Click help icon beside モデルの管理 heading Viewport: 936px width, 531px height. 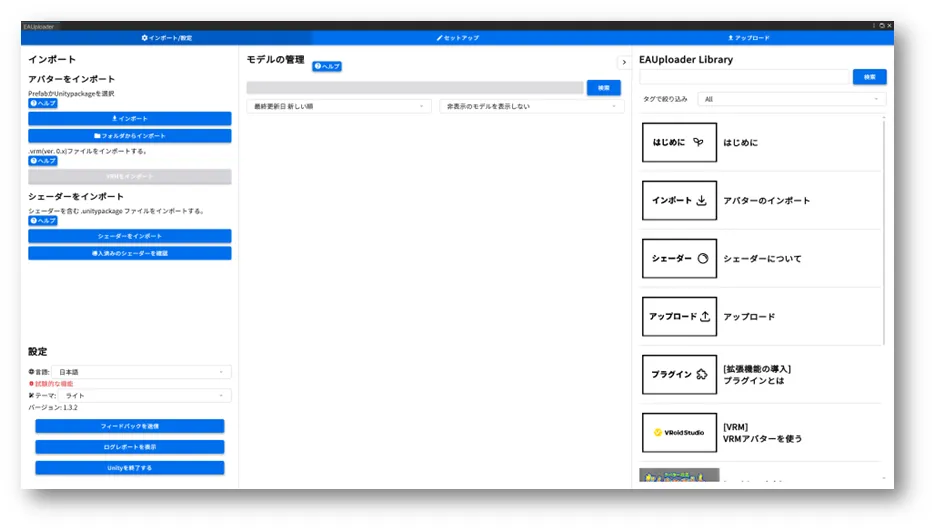coord(327,66)
